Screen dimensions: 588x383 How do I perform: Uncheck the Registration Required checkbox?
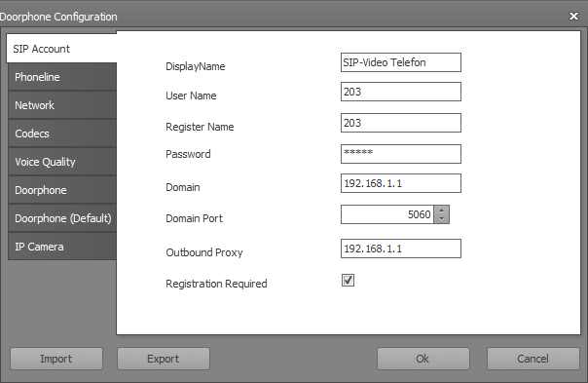coord(348,280)
